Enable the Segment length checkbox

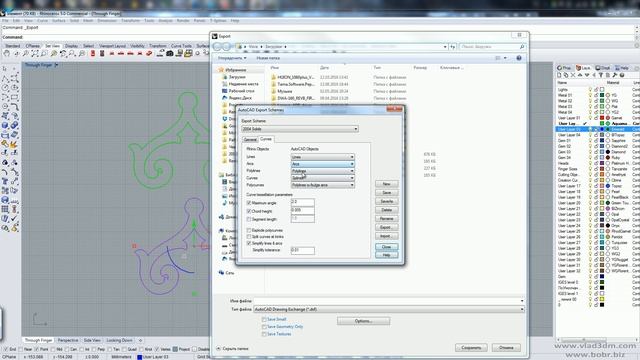[x=249, y=220]
